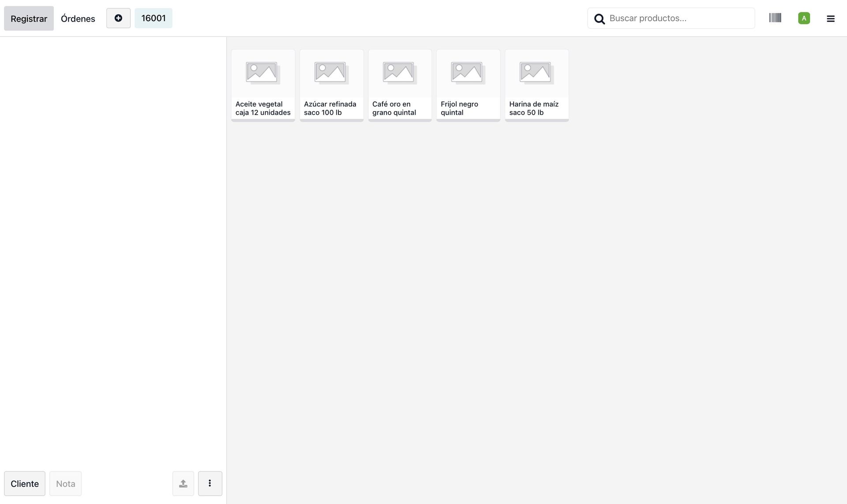Viewport: 847px width, 504px height.
Task: Open the hamburger menu
Action: [x=831, y=19]
